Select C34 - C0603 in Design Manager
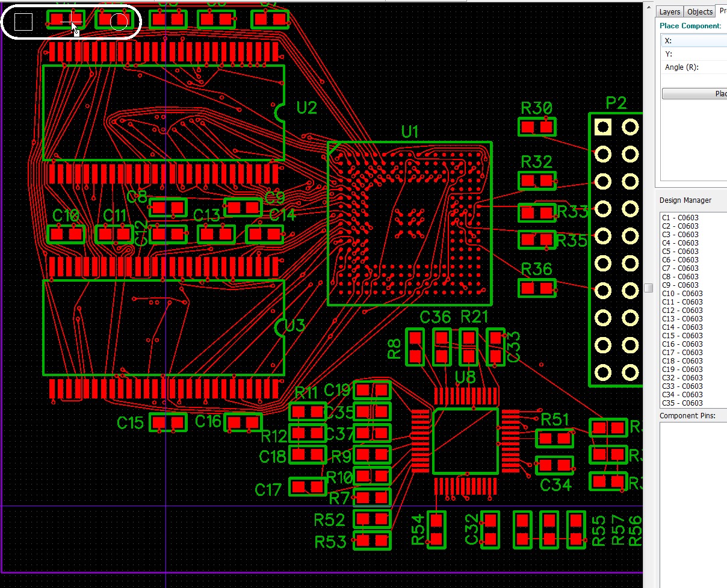727x588 pixels. [x=682, y=394]
